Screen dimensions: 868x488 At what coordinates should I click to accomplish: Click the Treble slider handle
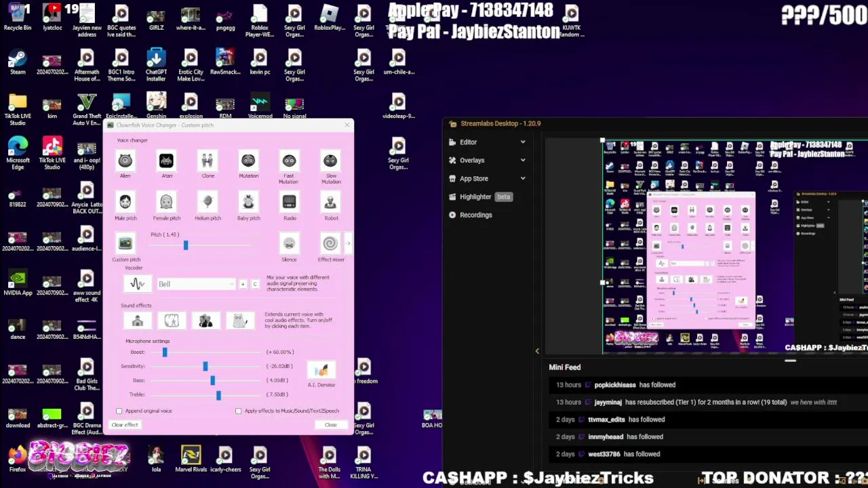[218, 394]
